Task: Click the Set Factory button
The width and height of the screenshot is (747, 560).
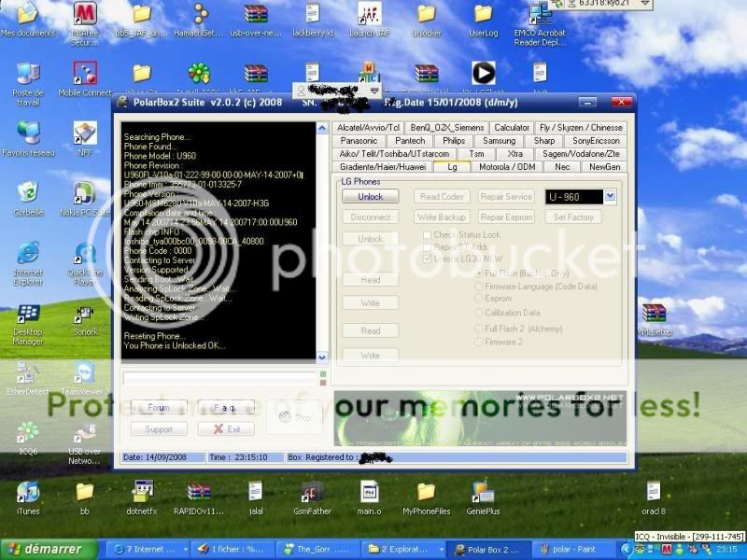Action: [573, 217]
